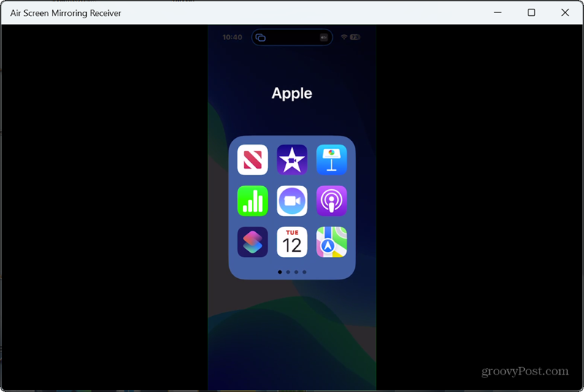Tap the Apple folder title

click(x=292, y=93)
